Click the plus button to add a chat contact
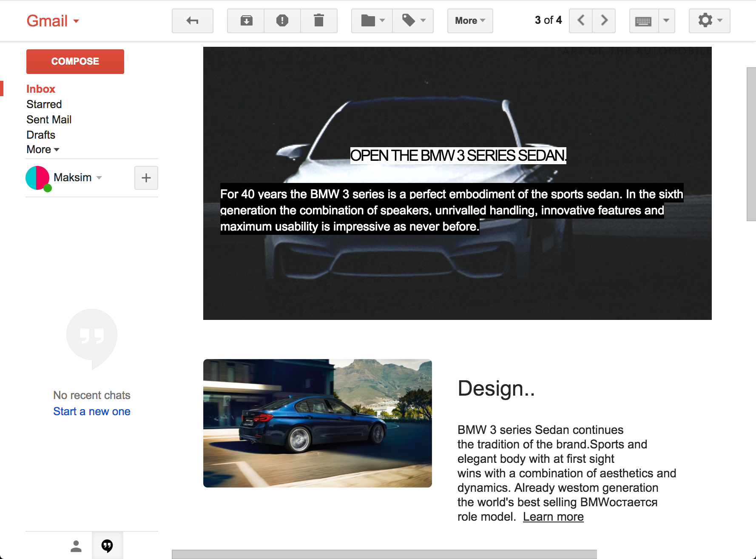 click(x=146, y=178)
